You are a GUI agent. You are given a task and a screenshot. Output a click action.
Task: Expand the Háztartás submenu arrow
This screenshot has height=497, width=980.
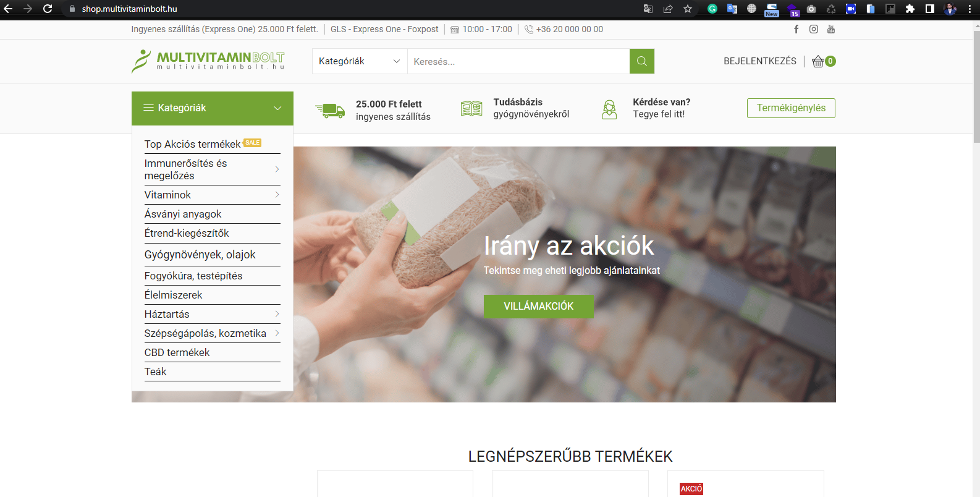277,314
